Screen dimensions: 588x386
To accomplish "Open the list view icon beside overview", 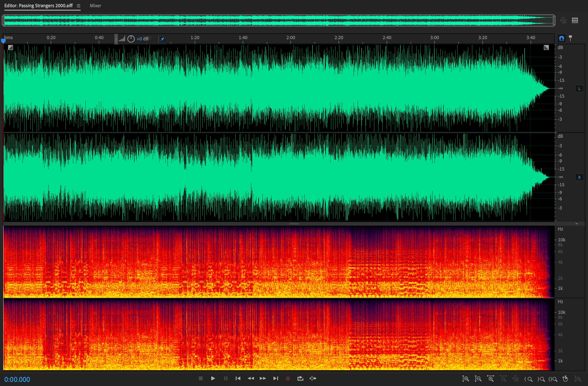I will point(575,20).
